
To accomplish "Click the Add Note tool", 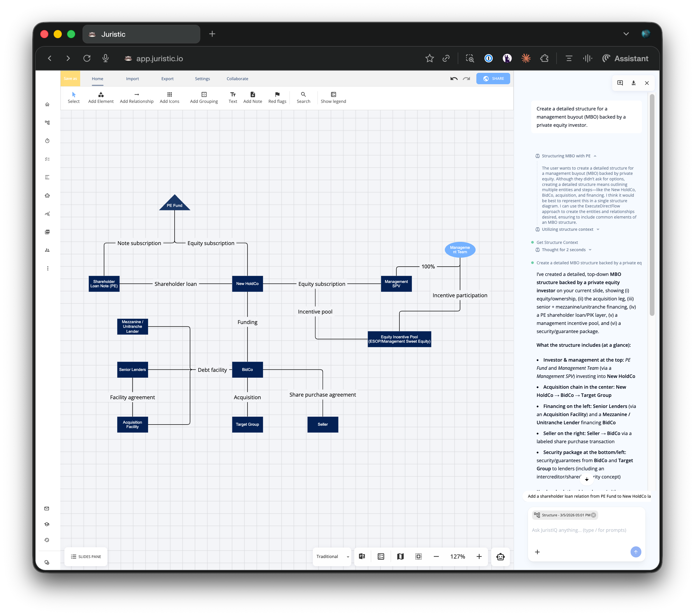I will (253, 94).
